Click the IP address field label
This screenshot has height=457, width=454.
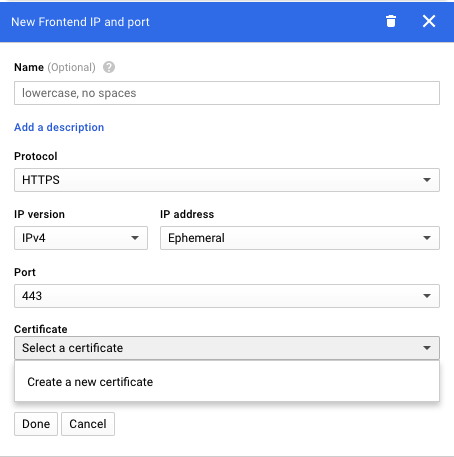click(x=187, y=214)
